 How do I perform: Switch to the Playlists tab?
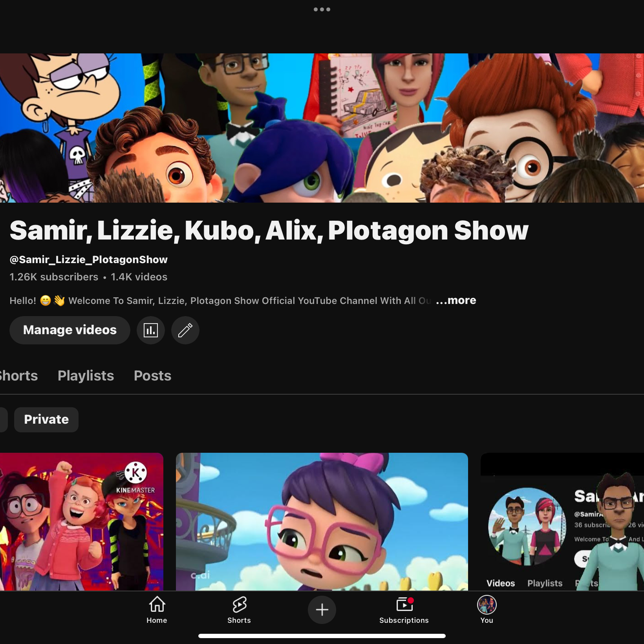[86, 376]
